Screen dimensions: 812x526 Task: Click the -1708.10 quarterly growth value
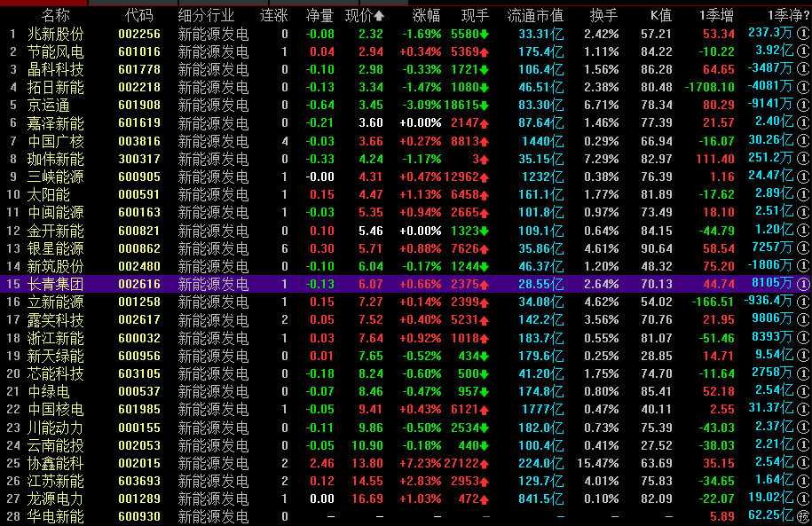coord(709,88)
